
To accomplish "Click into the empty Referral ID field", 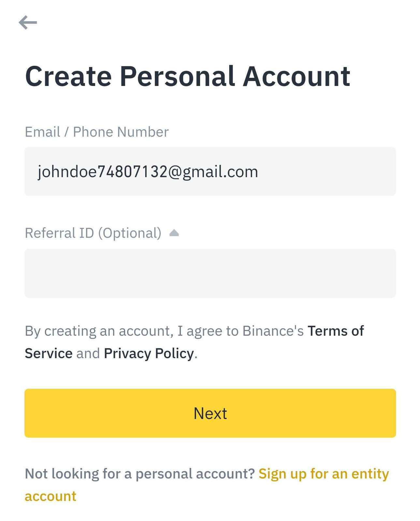I will pyautogui.click(x=210, y=273).
